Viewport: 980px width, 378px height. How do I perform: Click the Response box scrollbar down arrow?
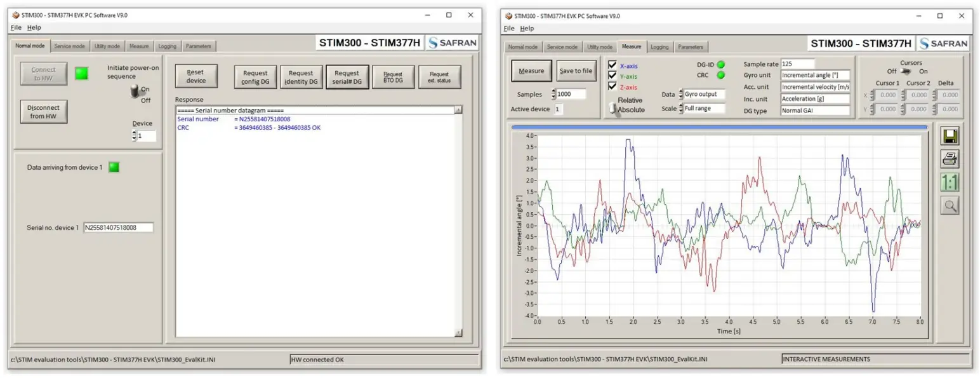458,334
